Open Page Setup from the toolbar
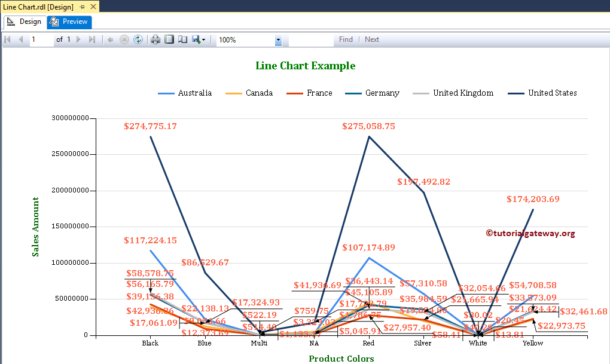The height and width of the screenshot is (364, 610). [182, 39]
